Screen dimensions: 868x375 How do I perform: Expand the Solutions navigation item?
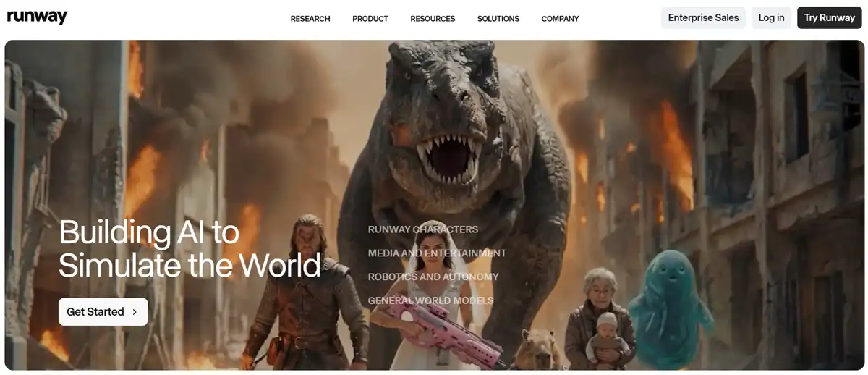click(x=498, y=19)
